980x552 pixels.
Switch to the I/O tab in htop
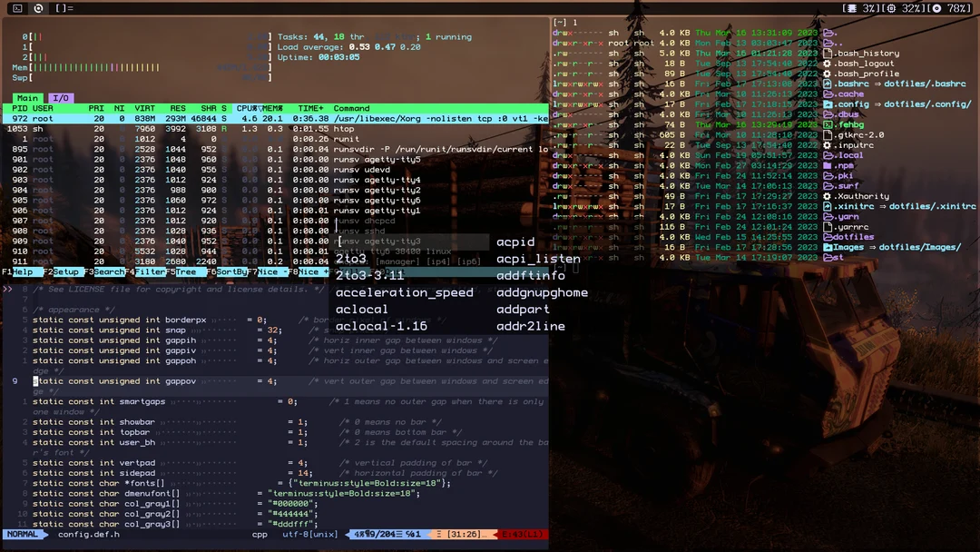(60, 98)
